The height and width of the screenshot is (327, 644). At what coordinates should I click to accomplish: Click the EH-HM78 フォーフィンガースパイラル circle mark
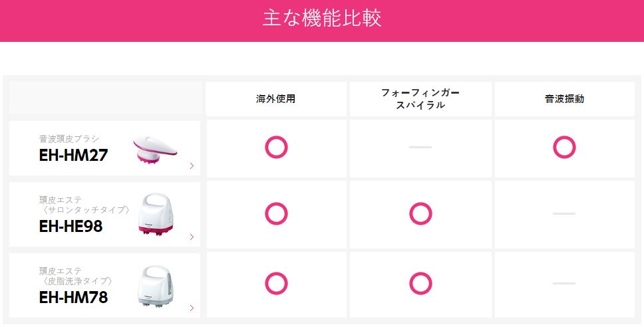point(420,284)
